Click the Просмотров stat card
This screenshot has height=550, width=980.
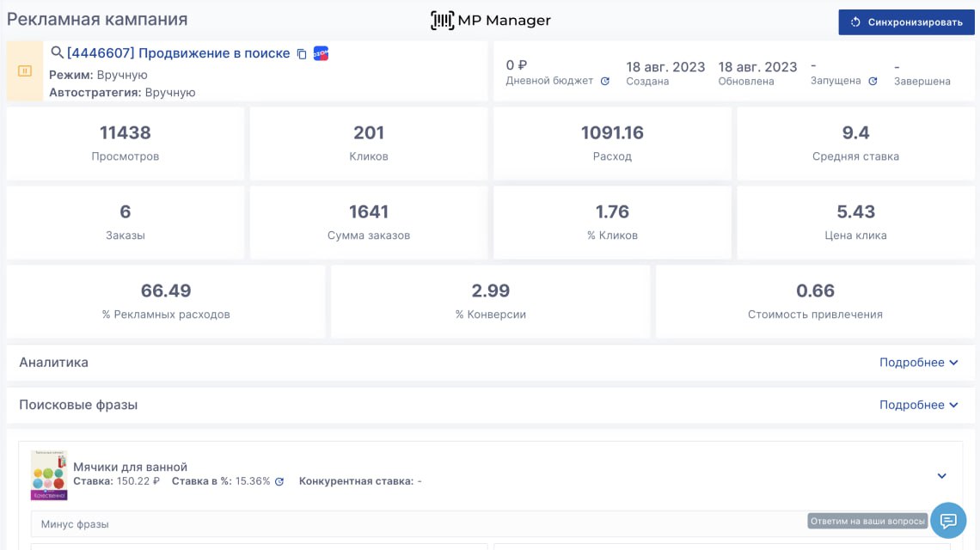pos(126,143)
